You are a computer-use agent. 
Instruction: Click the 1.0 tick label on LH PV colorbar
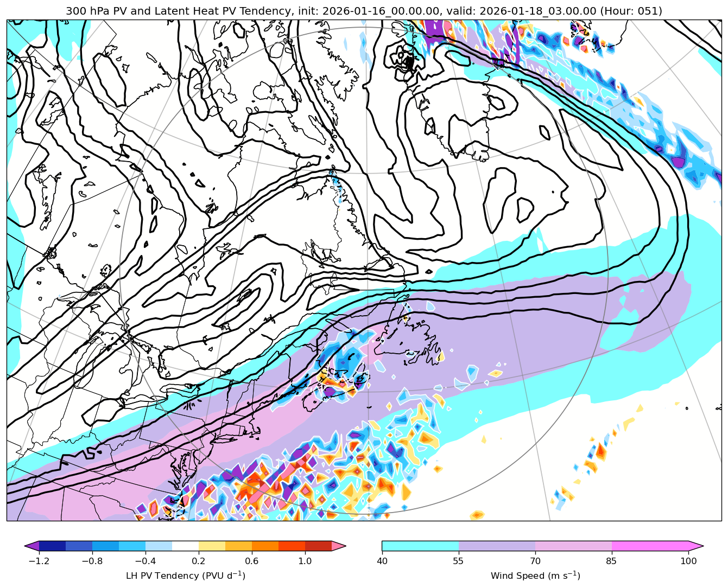tap(305, 561)
